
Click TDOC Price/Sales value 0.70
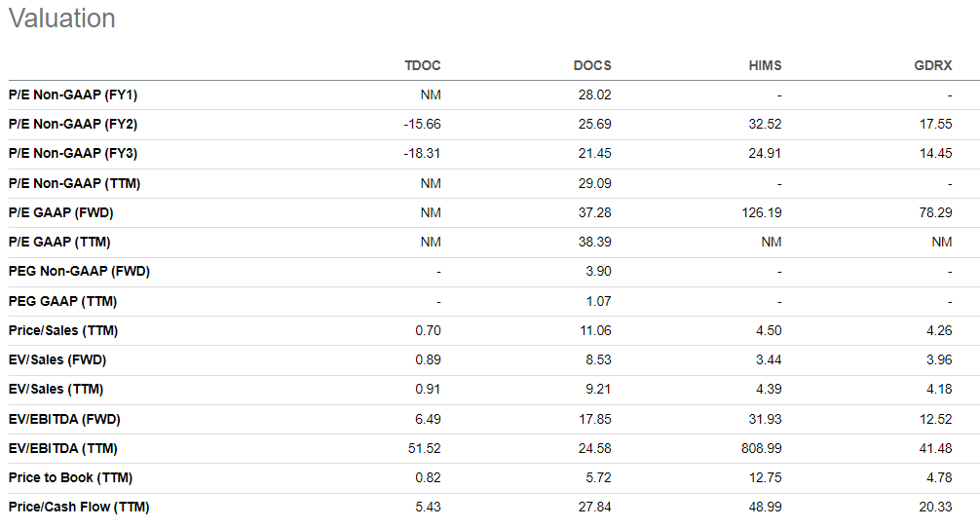point(428,330)
